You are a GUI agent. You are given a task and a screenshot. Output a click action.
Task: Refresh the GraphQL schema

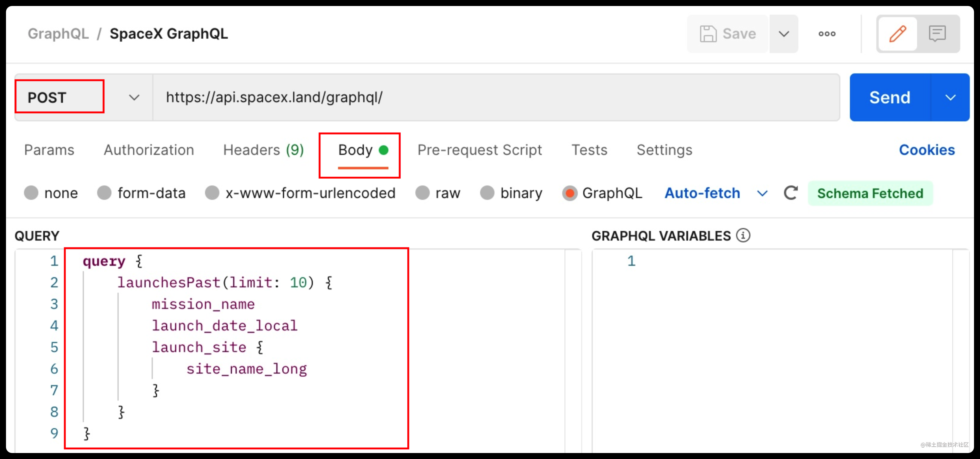point(791,193)
